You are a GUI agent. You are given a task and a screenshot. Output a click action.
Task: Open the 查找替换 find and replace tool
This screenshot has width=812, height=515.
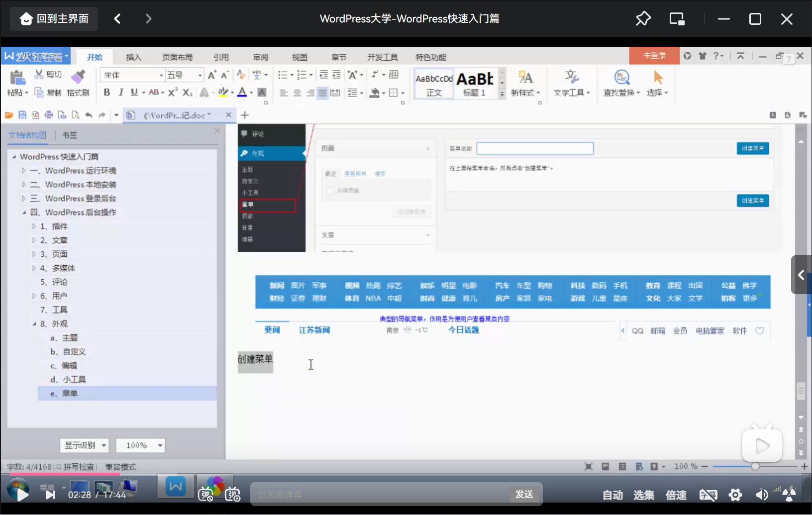tap(621, 84)
